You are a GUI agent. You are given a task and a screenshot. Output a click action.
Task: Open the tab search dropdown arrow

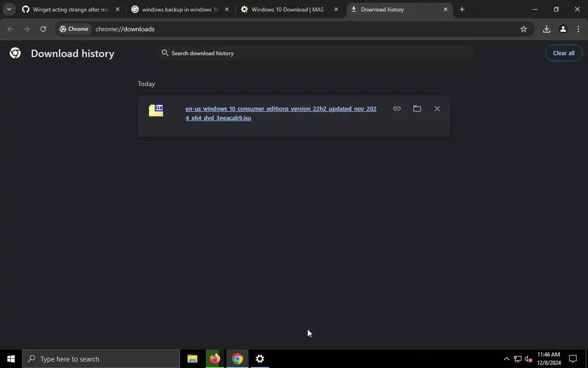coord(9,9)
